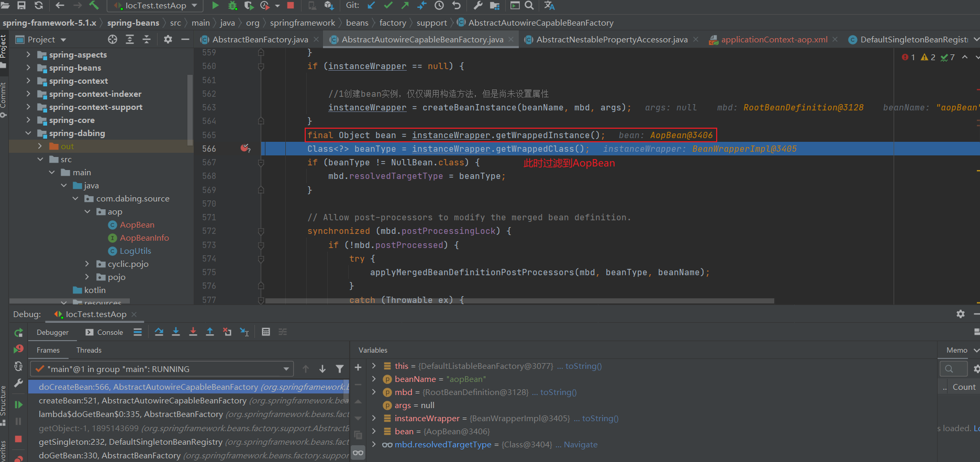The height and width of the screenshot is (462, 980).
Task: Add new watch with plus icon
Action: [x=358, y=367]
